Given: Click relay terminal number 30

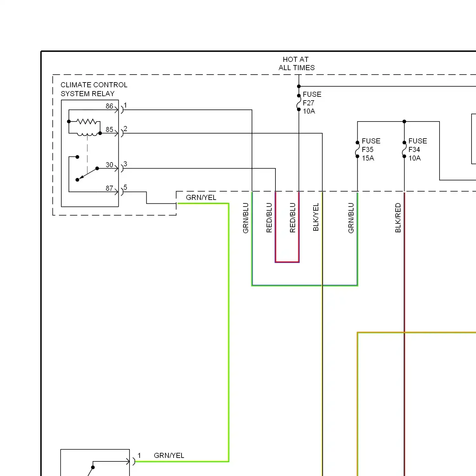Looking at the screenshot, I should (109, 165).
